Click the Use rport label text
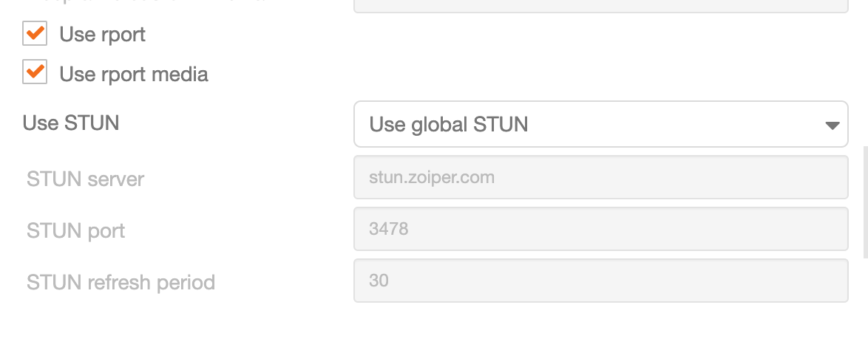This screenshot has width=868, height=347. click(x=103, y=34)
